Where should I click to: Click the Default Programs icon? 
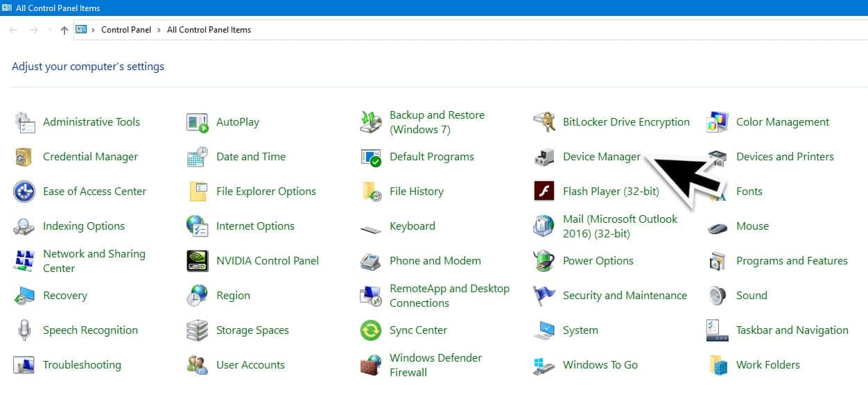371,157
